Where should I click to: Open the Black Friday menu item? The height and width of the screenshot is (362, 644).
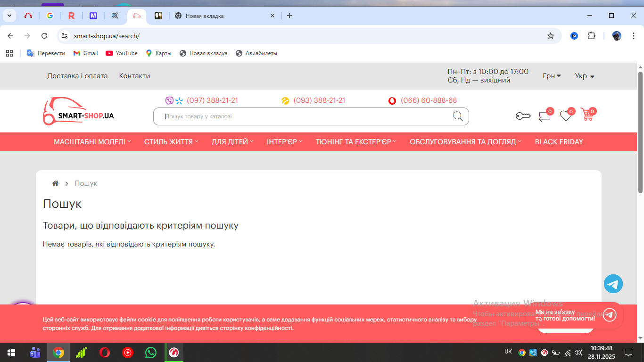559,142
